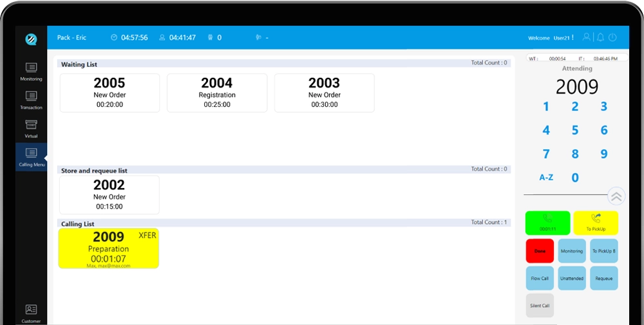Click the A-Z key on keypad
Screen dimensions: 644x325
pos(546,177)
